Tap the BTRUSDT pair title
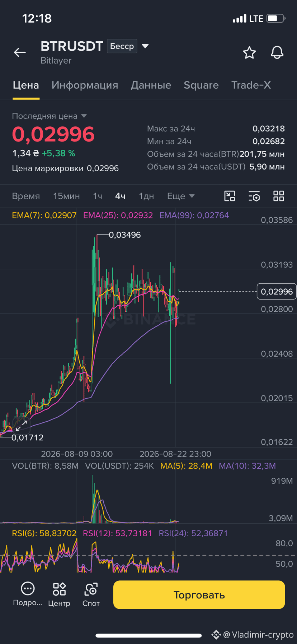Viewport: 297px width, 644px height. click(72, 46)
